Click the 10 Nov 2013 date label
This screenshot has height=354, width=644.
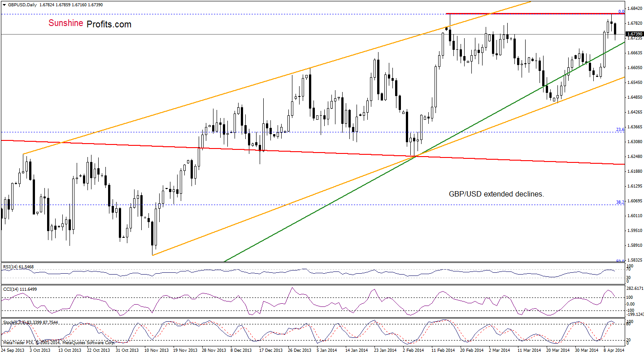[x=157, y=350]
